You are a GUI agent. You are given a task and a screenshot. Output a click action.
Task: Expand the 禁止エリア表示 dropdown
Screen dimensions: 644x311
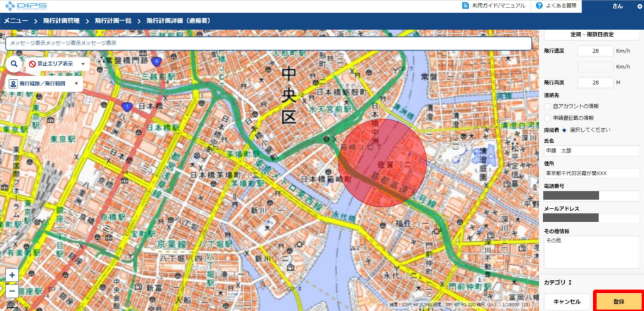tap(82, 64)
